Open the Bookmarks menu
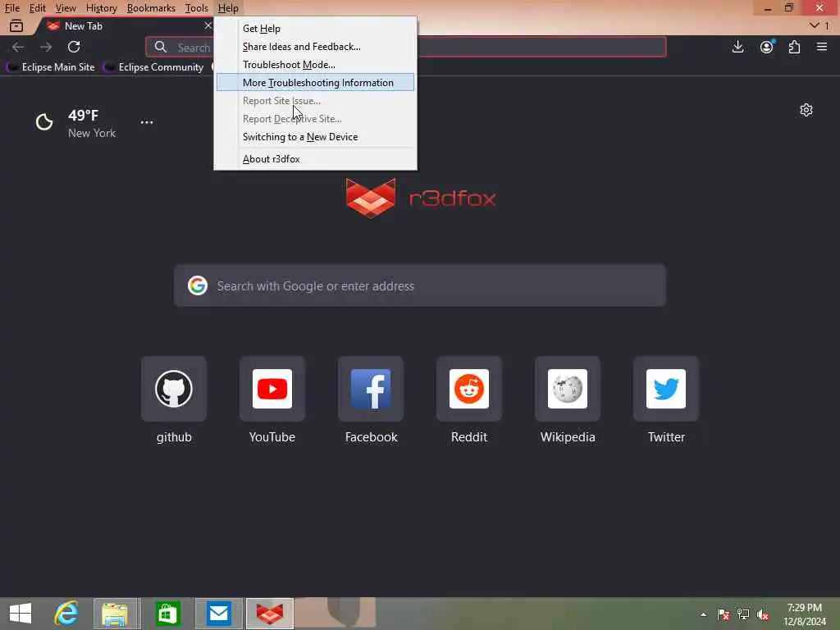The image size is (840, 630). point(151,8)
